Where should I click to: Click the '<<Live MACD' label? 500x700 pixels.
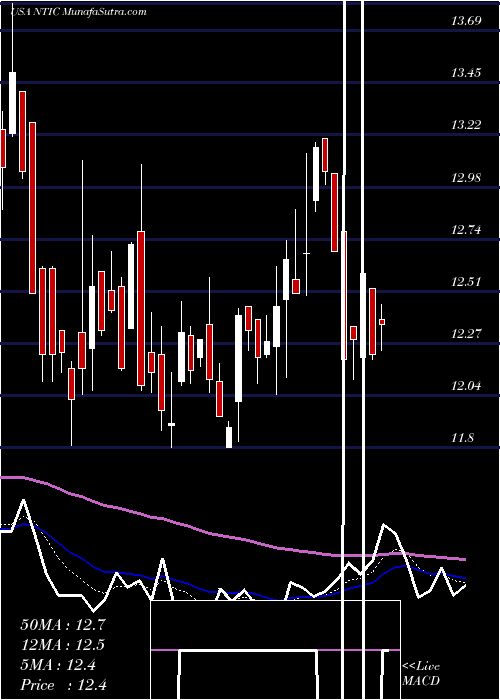(x=421, y=674)
